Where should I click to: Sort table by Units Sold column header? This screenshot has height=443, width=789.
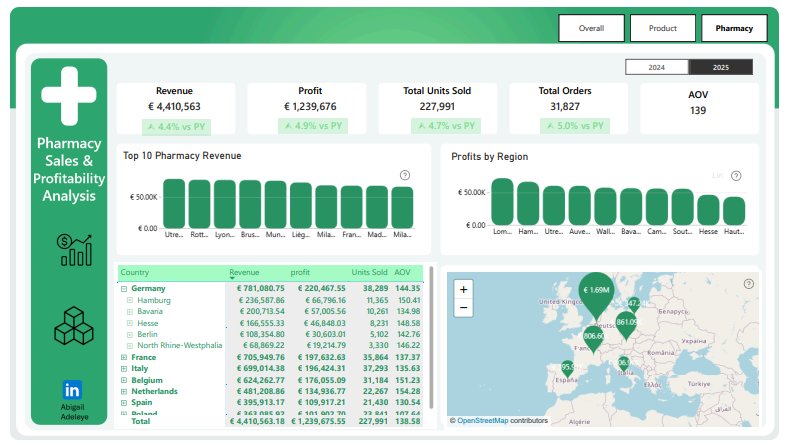369,272
